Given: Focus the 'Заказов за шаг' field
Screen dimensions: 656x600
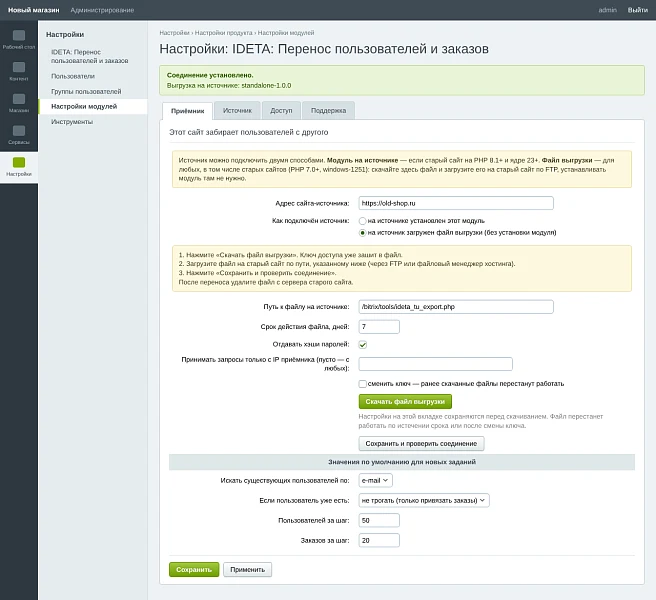Looking at the screenshot, I should pyautogui.click(x=379, y=541).
